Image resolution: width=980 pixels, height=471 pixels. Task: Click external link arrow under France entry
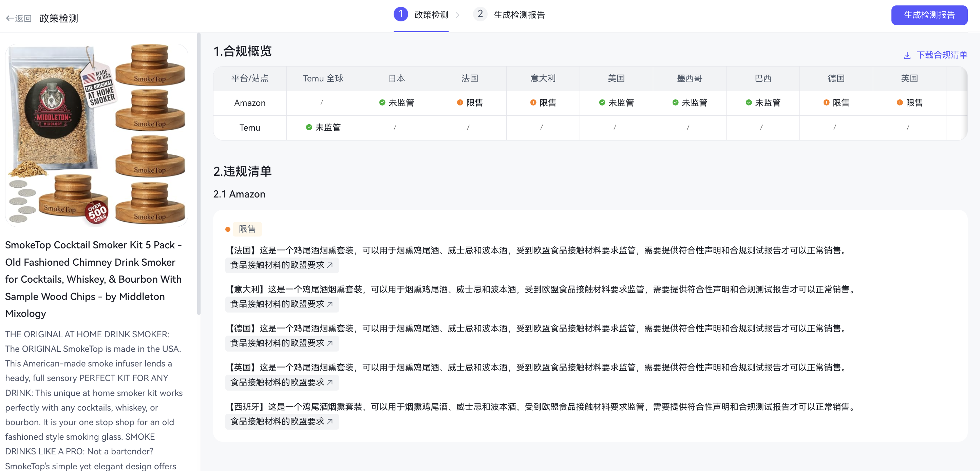(330, 265)
